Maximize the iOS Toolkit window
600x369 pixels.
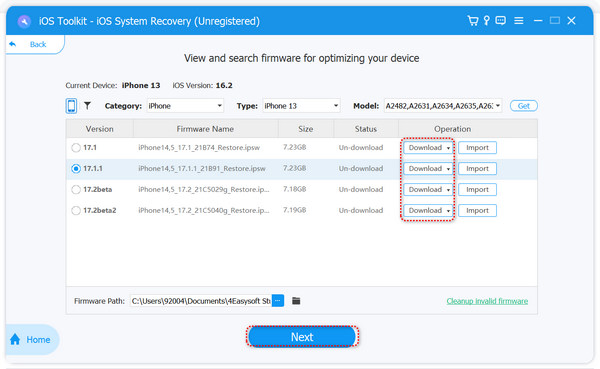pyautogui.click(x=555, y=21)
